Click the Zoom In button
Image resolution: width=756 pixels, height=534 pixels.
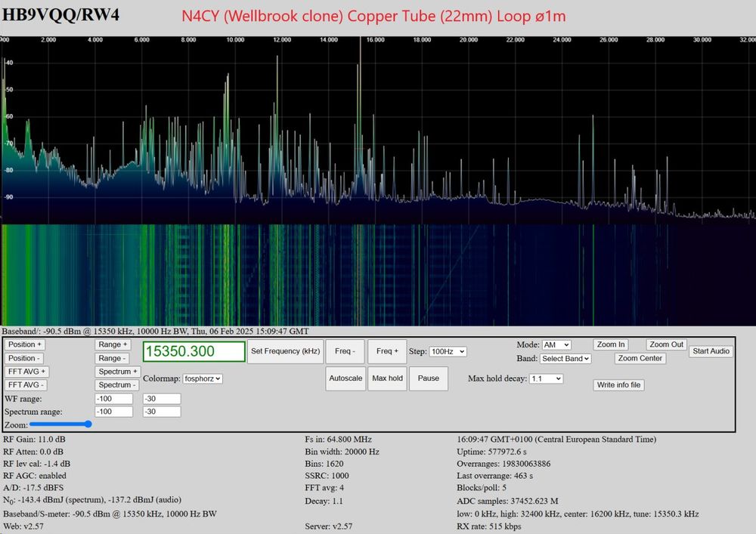(x=611, y=344)
